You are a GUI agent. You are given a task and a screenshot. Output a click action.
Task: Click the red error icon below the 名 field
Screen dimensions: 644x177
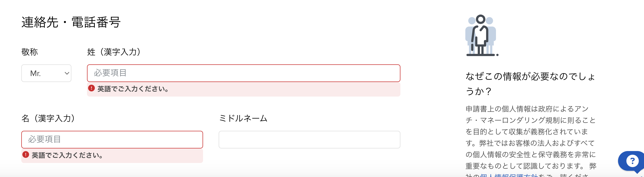pos(26,155)
